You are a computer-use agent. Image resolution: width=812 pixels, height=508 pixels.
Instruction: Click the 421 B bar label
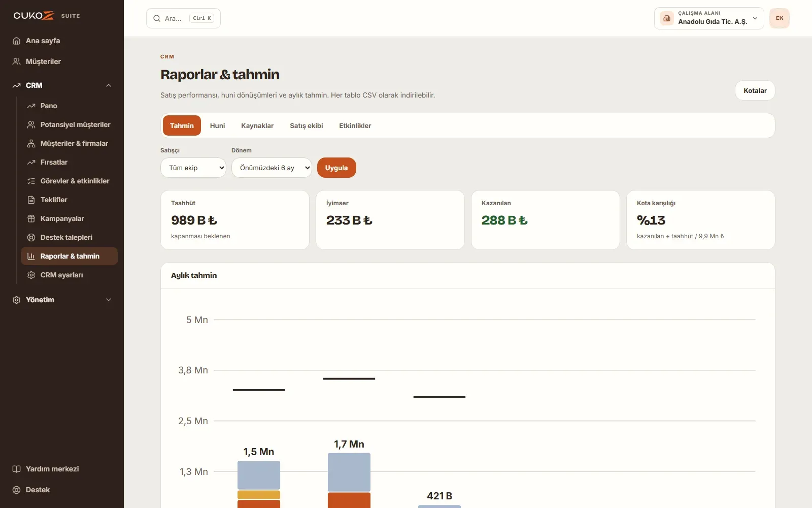(x=439, y=496)
